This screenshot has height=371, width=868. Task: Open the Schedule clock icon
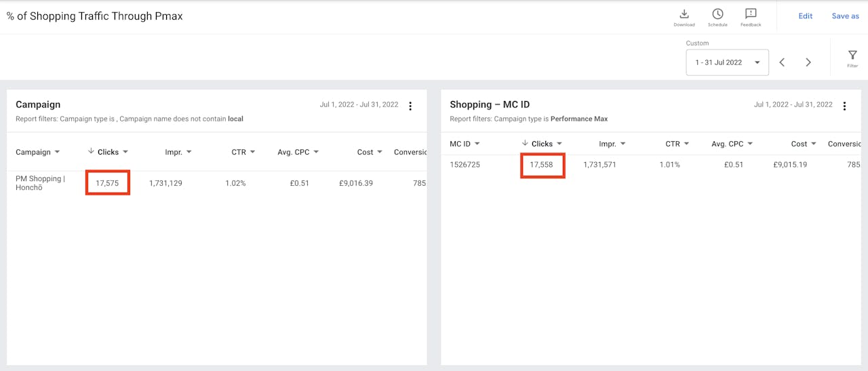pyautogui.click(x=717, y=15)
